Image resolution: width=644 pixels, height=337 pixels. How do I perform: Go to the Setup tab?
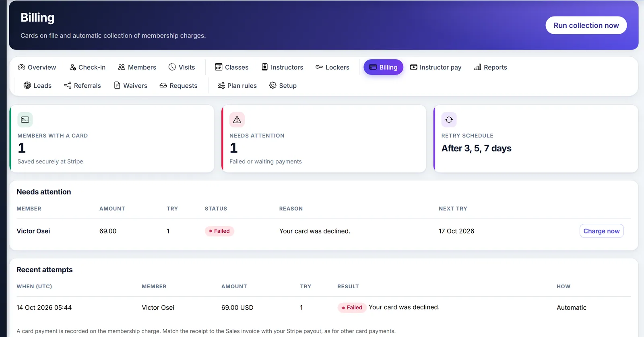pyautogui.click(x=283, y=85)
